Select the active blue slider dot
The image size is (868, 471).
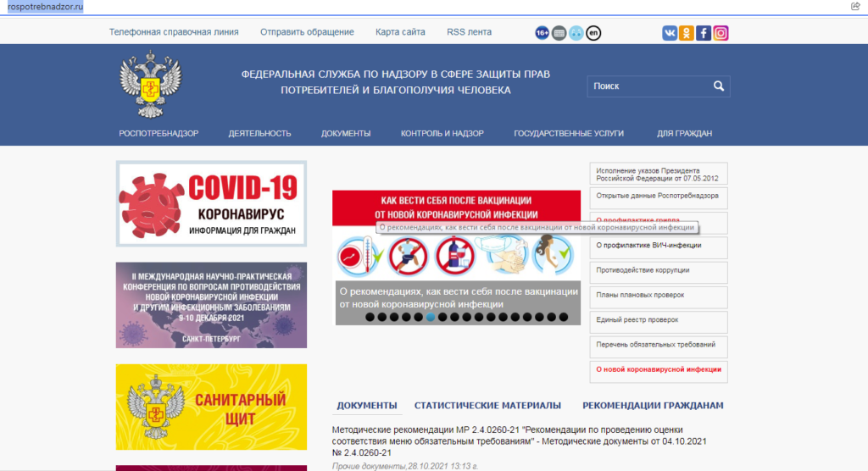431,317
